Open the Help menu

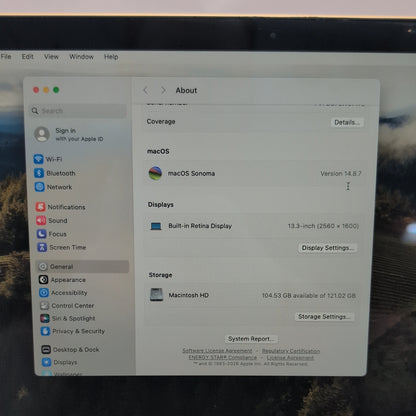(111, 57)
